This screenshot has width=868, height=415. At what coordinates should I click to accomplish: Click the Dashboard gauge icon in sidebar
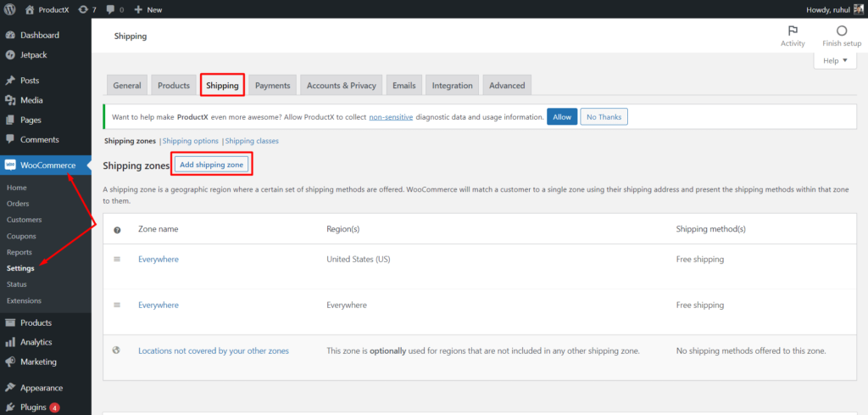point(10,35)
